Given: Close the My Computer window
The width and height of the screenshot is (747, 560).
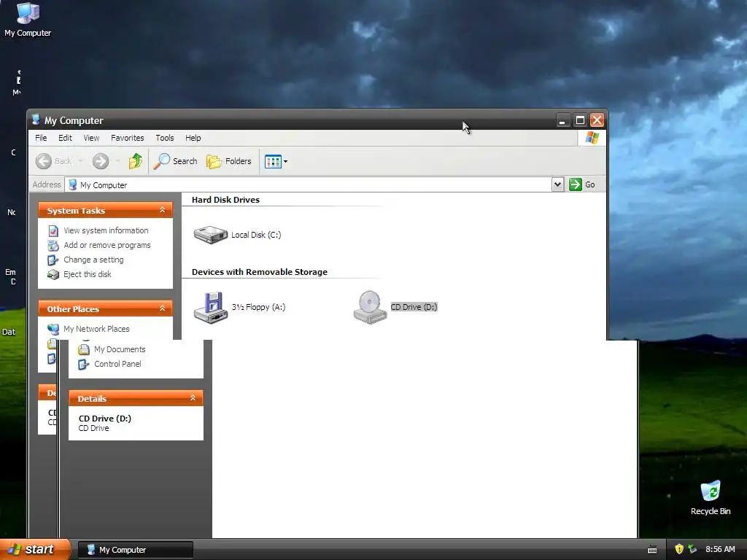Looking at the screenshot, I should (x=597, y=120).
